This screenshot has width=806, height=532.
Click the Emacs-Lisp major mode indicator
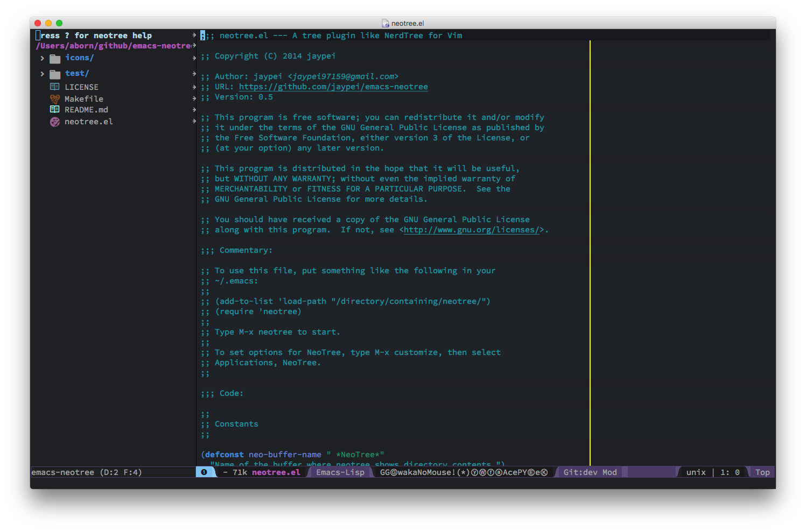tap(340, 472)
